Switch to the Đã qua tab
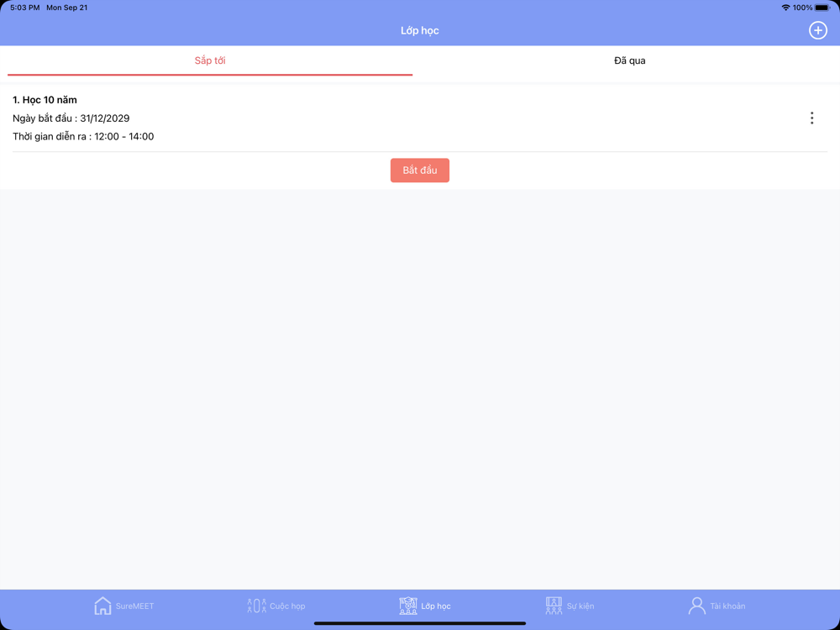The image size is (840, 630). 629,60
